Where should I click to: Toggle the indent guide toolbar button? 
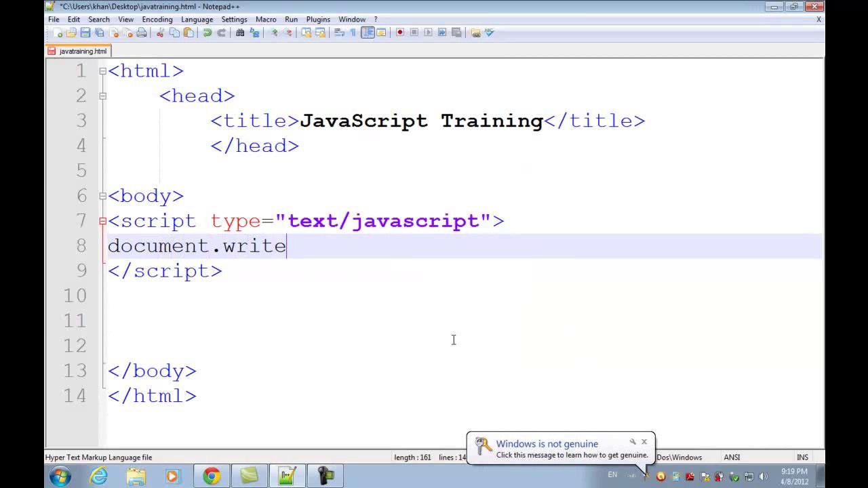point(368,33)
